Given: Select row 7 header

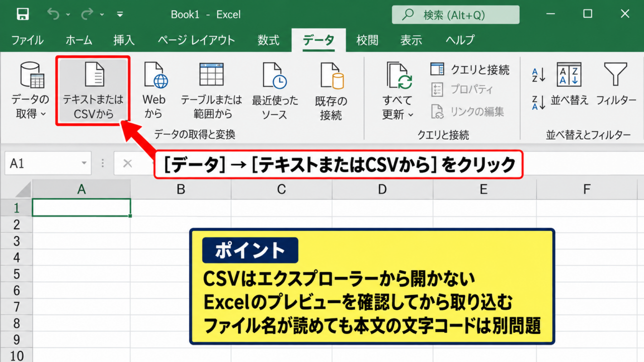Looking at the screenshot, I should point(16,307).
